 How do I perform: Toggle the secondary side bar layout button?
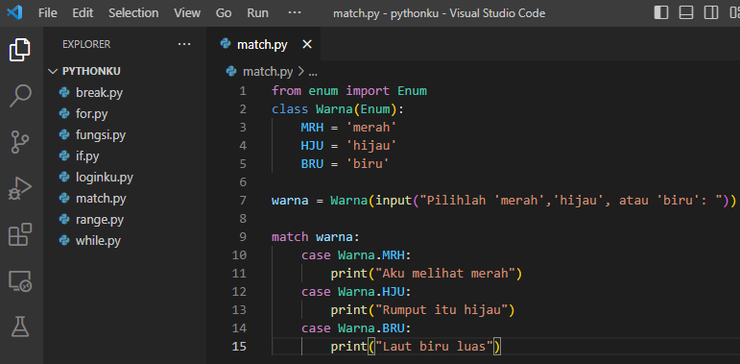coord(711,13)
